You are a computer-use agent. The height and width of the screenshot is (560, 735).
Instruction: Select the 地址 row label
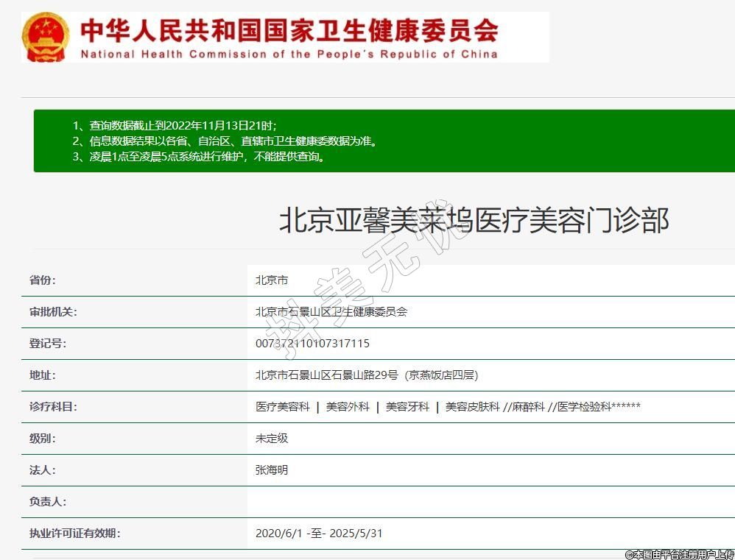click(43, 375)
